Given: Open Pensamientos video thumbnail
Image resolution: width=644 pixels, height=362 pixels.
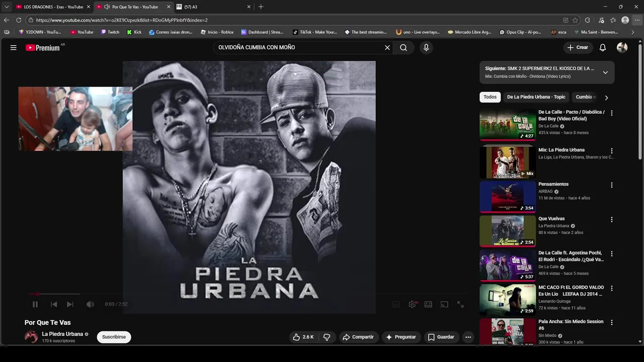Looking at the screenshot, I should tap(508, 197).
